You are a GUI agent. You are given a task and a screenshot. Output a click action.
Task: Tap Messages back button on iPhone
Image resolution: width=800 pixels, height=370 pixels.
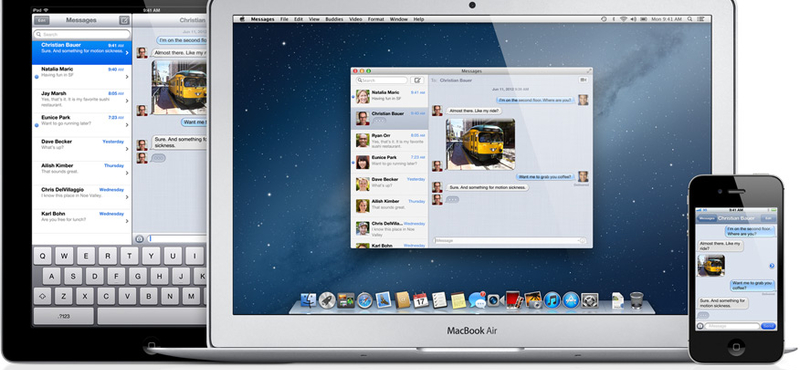707,218
